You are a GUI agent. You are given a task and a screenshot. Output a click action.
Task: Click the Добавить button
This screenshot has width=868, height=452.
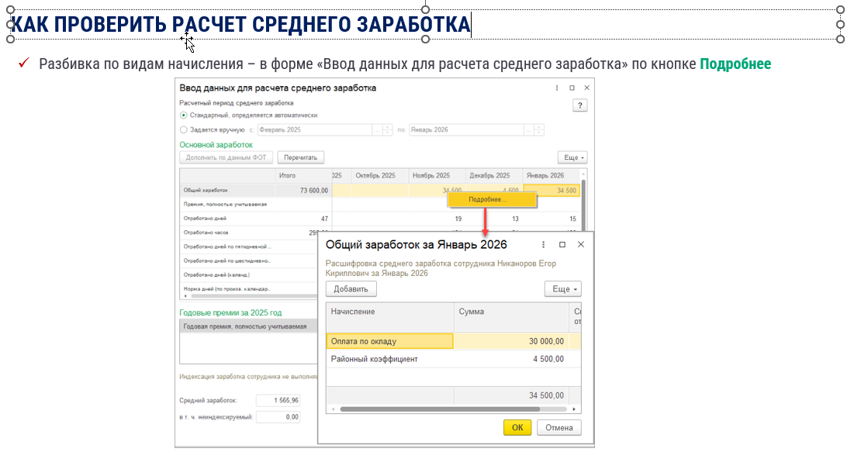tap(351, 288)
